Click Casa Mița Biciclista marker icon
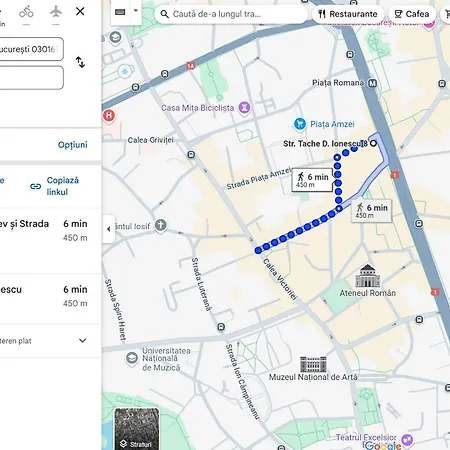Viewport: 450px width, 450px height. point(245,108)
